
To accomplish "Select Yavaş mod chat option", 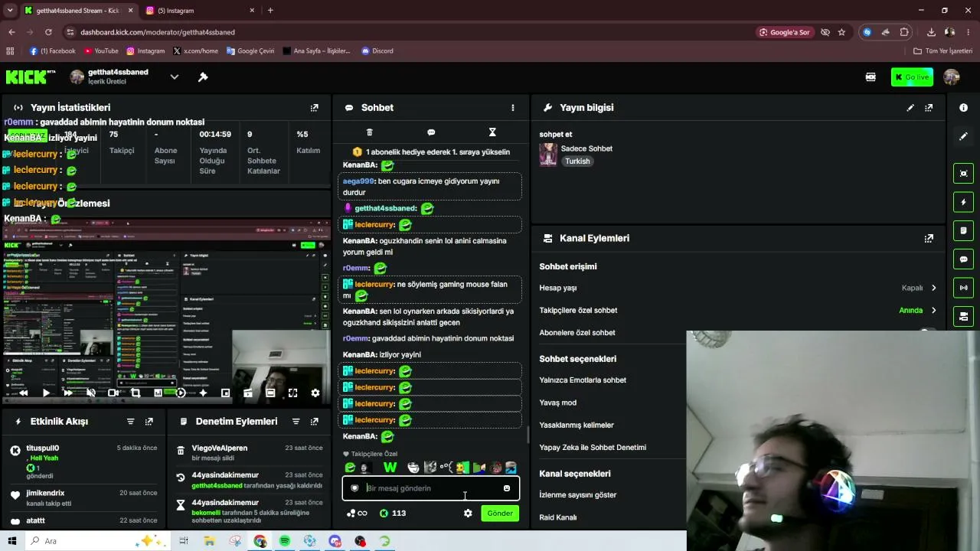I will point(558,403).
